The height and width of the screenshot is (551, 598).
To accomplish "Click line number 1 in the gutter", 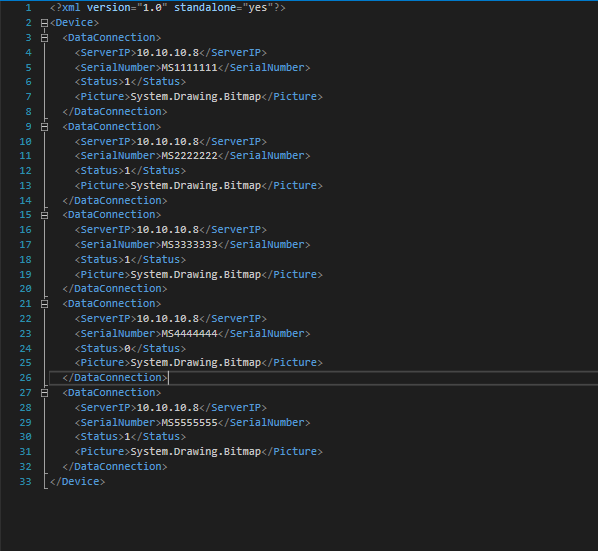I will click(x=28, y=8).
